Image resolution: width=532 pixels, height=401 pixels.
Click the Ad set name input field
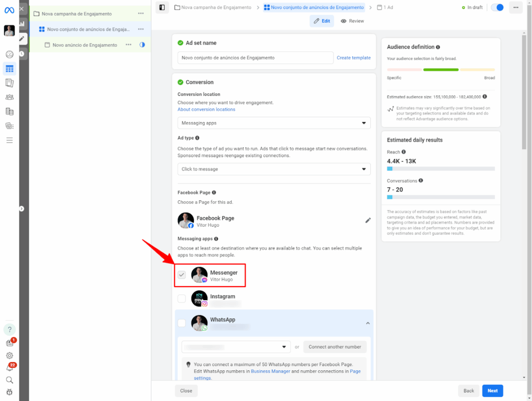pos(255,58)
